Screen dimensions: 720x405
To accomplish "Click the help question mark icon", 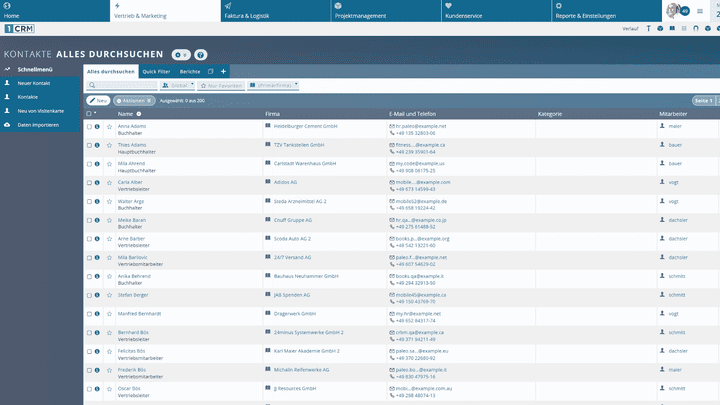I will click(201, 55).
